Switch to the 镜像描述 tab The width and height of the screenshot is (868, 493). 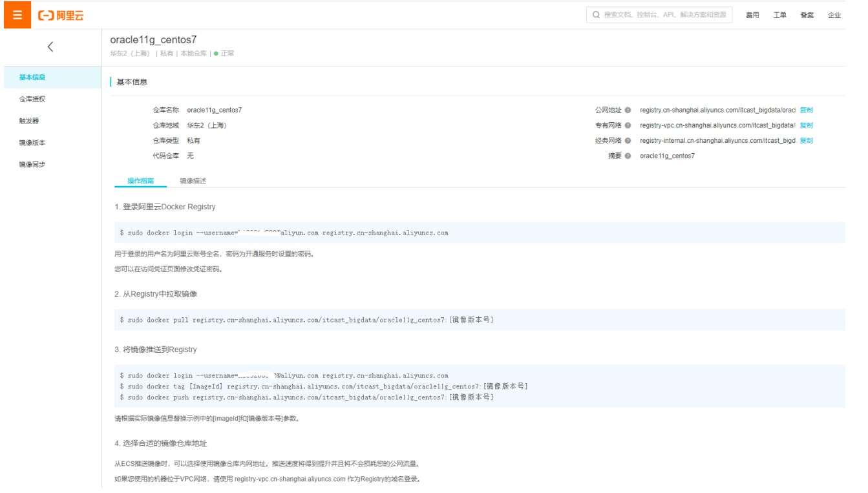coord(193,181)
